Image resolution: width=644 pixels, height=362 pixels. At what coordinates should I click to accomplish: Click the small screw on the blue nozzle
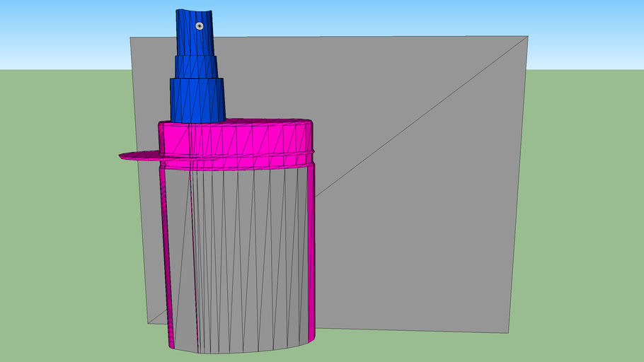[x=200, y=25]
